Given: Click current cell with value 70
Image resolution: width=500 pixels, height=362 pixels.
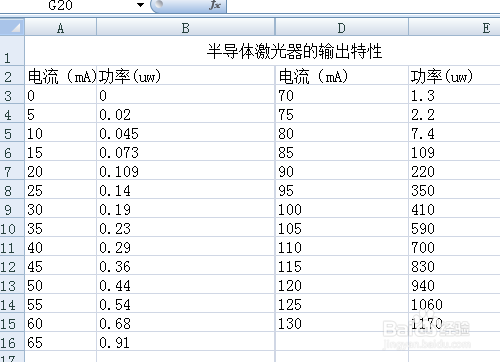Looking at the screenshot, I should [342, 94].
